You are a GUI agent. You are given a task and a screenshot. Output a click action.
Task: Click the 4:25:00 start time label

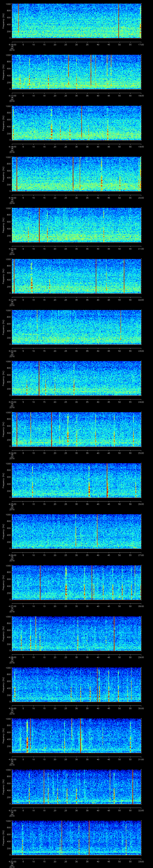click(12, 504)
